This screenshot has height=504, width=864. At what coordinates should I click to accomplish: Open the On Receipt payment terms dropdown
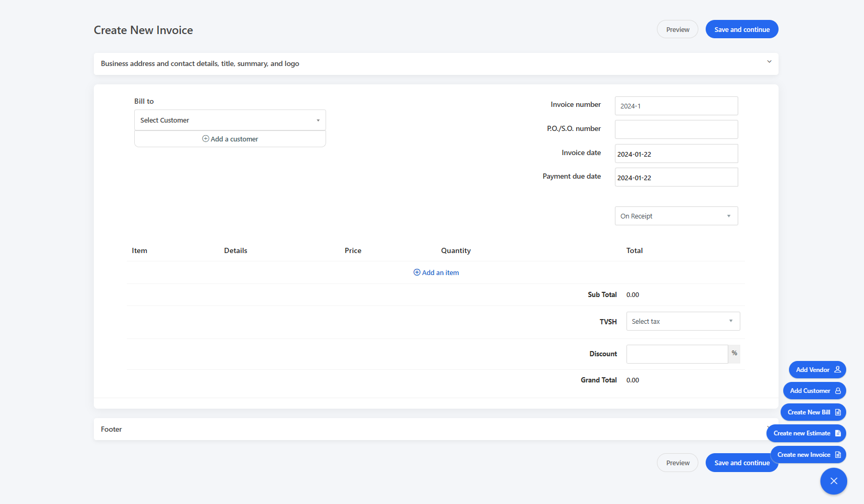(676, 216)
